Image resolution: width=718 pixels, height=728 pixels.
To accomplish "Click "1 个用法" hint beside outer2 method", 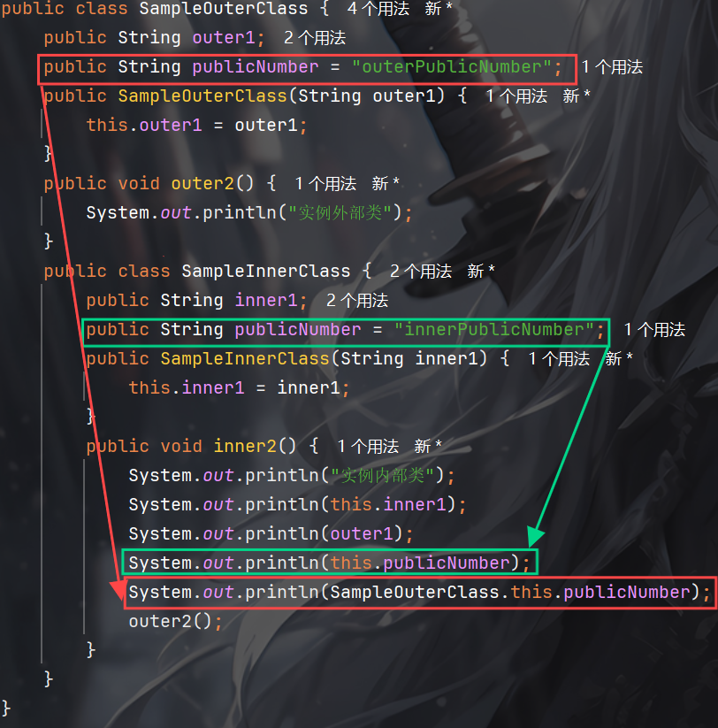I will click(x=325, y=184).
